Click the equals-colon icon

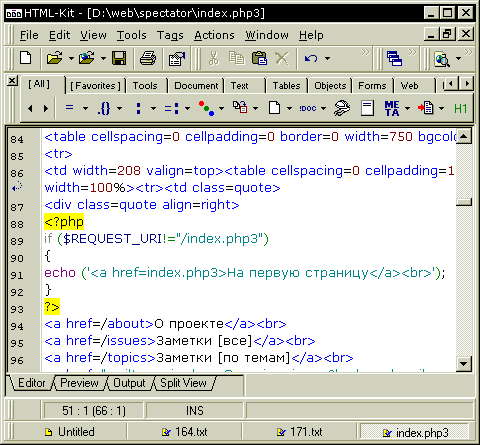172,108
